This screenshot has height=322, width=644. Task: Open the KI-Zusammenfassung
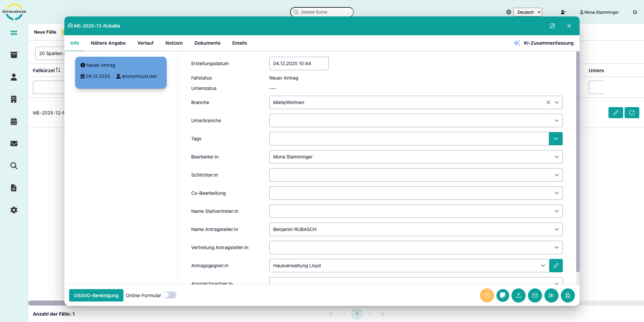(544, 43)
